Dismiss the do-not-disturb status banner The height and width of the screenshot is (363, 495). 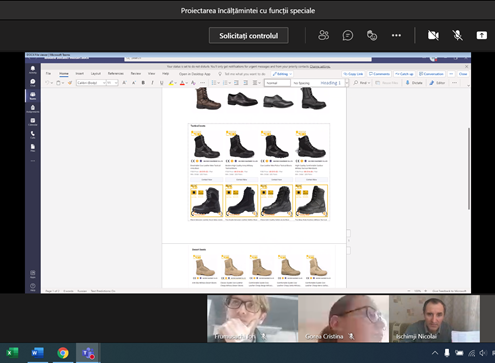tap(466, 66)
